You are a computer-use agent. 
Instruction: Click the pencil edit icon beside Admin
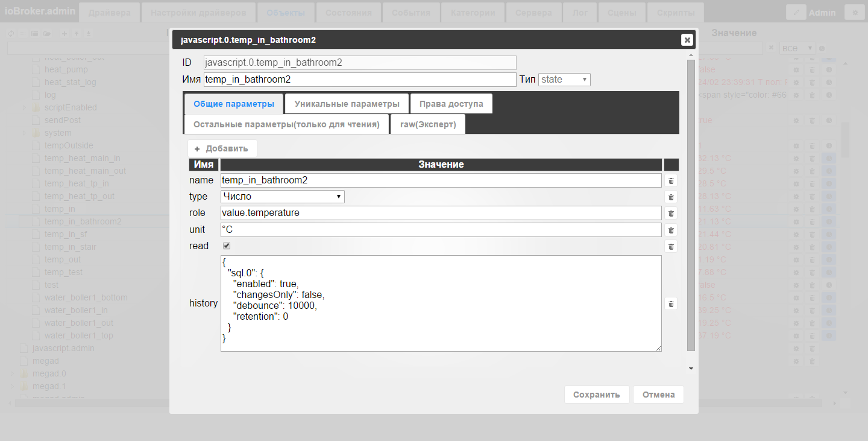[796, 12]
